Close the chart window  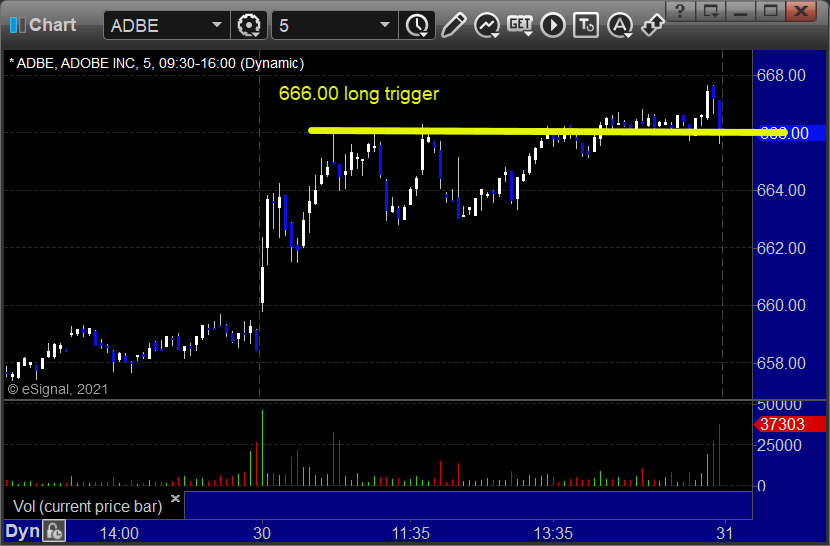801,11
